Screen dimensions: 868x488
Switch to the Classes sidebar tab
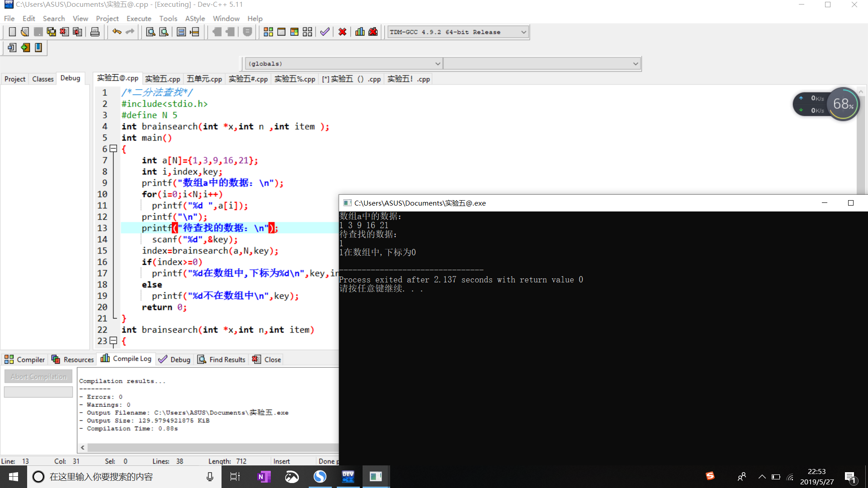coord(43,79)
